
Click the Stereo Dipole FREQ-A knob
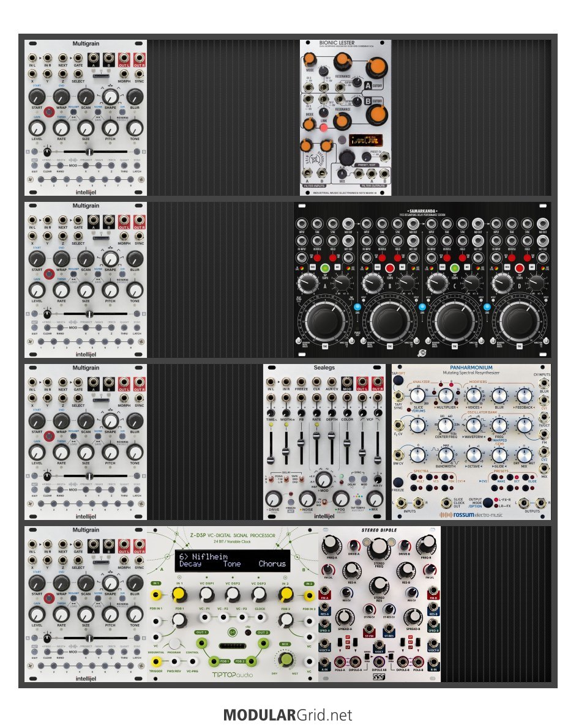click(x=331, y=544)
